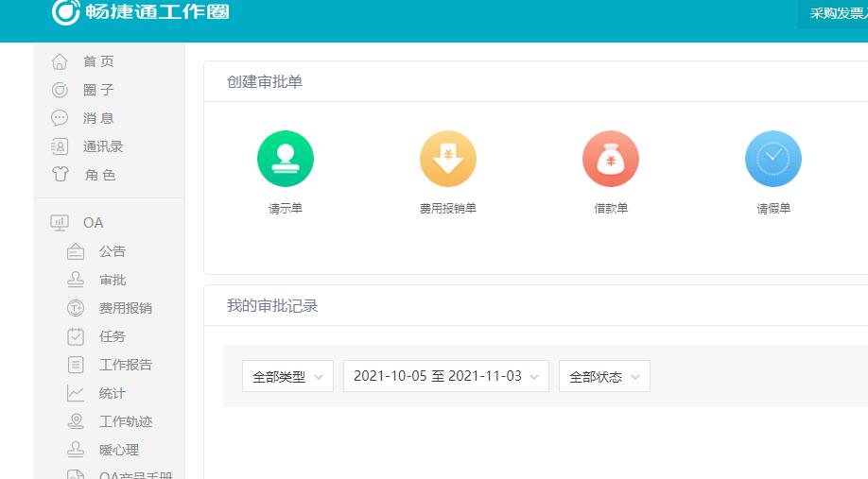Click the OA monitor icon
Screen dimensions: 868x479
(x=60, y=223)
